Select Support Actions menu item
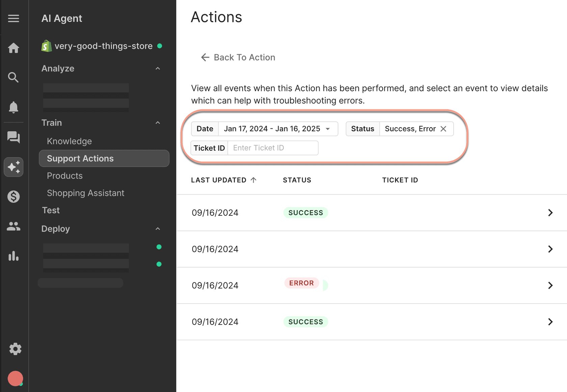The width and height of the screenshot is (567, 392). tap(104, 158)
